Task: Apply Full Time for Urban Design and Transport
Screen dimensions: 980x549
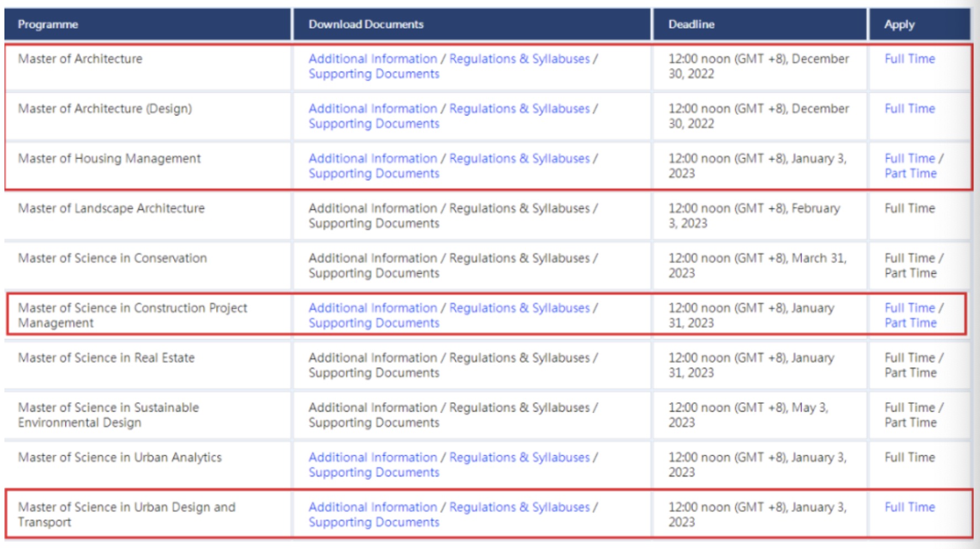Action: pyautogui.click(x=909, y=507)
